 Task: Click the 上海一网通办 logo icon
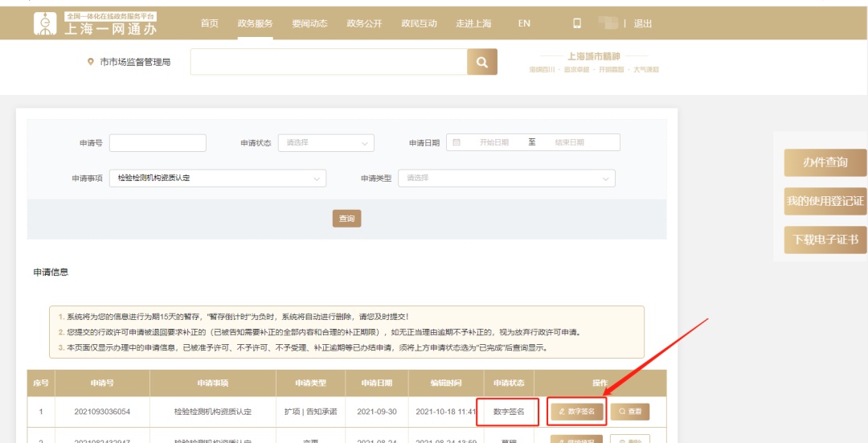click(x=46, y=23)
